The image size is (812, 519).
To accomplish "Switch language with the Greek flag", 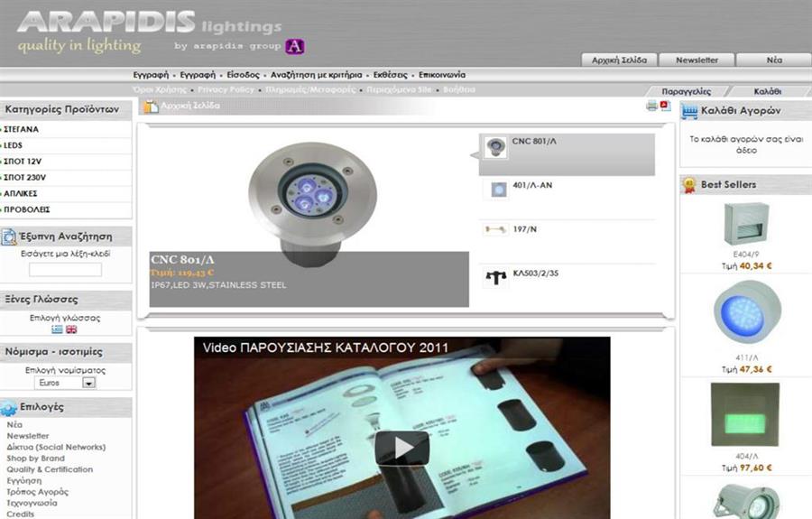I will pyautogui.click(x=57, y=329).
